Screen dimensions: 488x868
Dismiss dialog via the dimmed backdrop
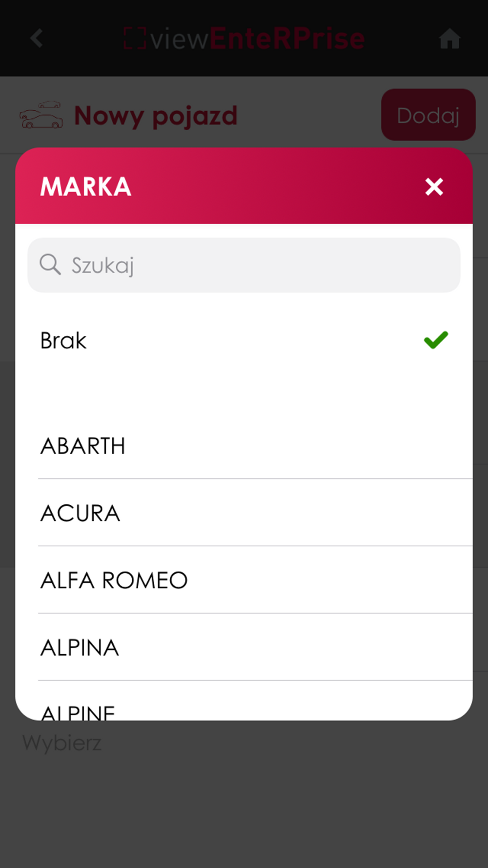[x=244, y=806]
